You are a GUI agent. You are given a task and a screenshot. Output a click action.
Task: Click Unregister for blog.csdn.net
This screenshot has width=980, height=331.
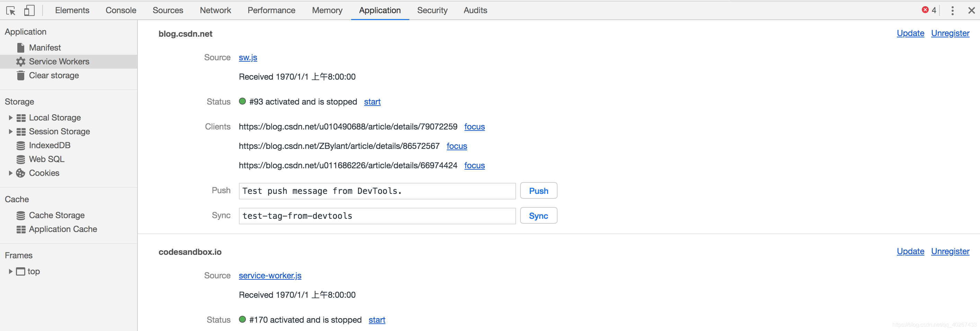click(x=950, y=34)
